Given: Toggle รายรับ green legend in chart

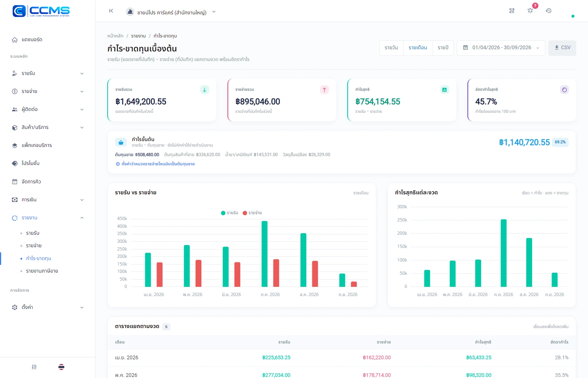Looking at the screenshot, I should coord(230,213).
